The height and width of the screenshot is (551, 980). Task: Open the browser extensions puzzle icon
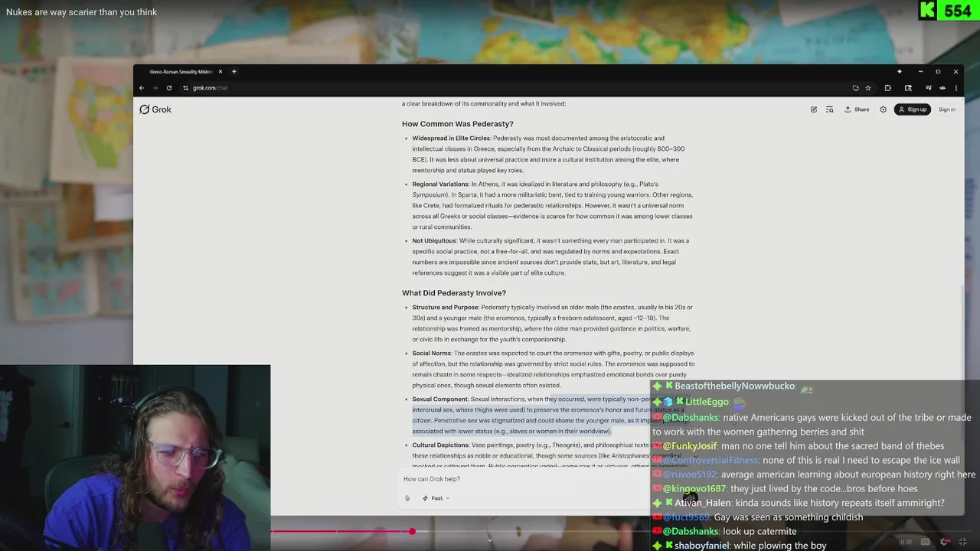[x=887, y=88]
